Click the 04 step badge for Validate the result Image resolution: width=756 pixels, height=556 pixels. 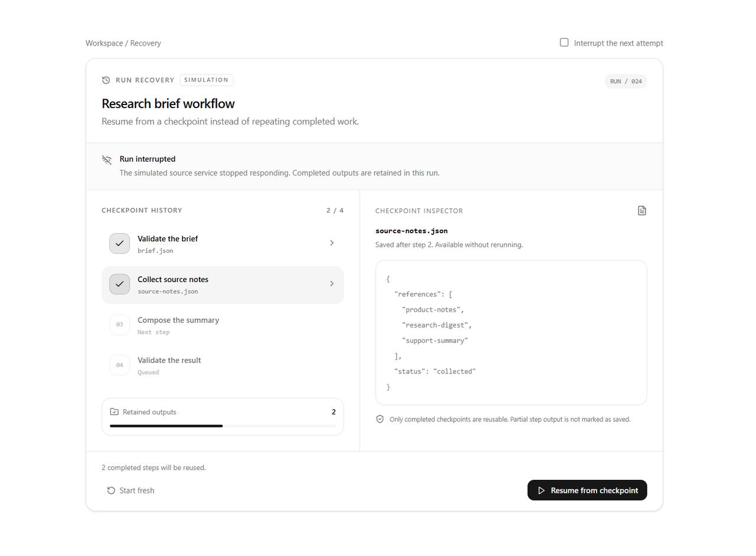[119, 365]
